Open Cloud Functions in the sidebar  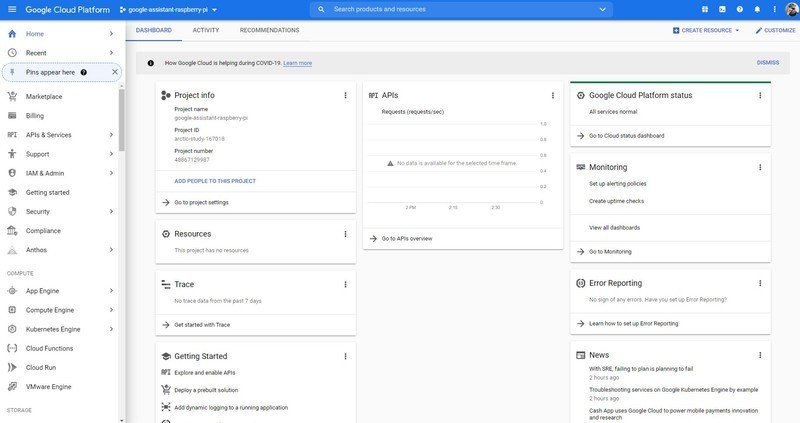49,348
